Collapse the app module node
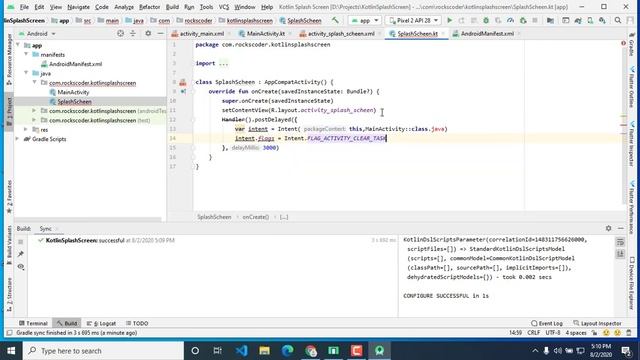The image size is (640, 360). click(18, 45)
